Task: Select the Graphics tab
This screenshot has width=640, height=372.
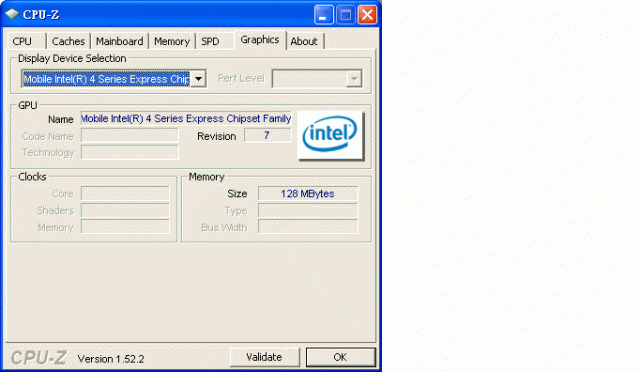Action: (260, 40)
